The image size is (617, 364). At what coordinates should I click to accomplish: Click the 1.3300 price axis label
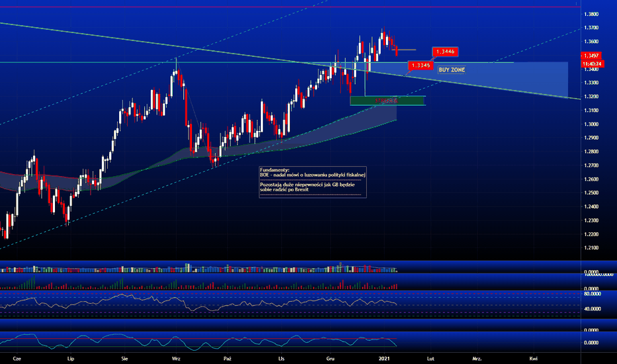(591, 83)
